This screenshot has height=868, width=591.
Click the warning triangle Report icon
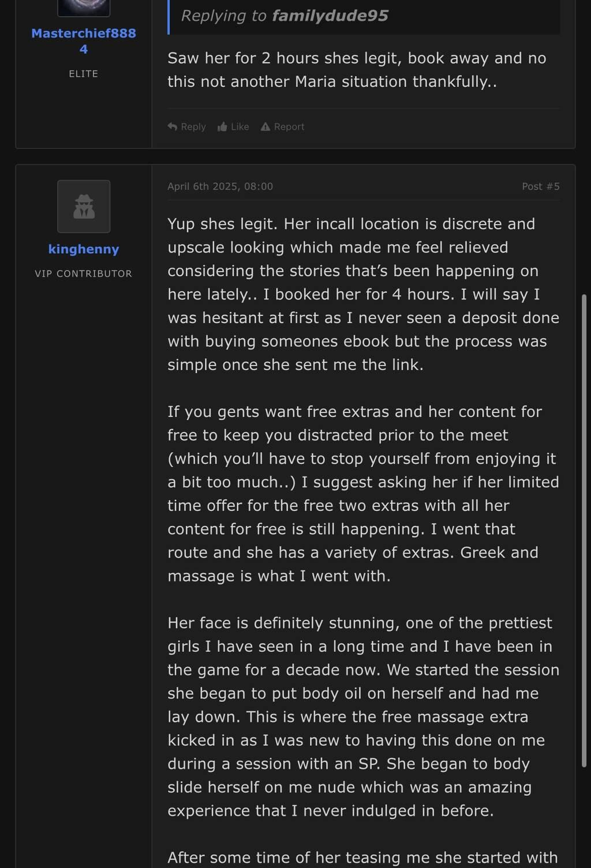click(265, 127)
